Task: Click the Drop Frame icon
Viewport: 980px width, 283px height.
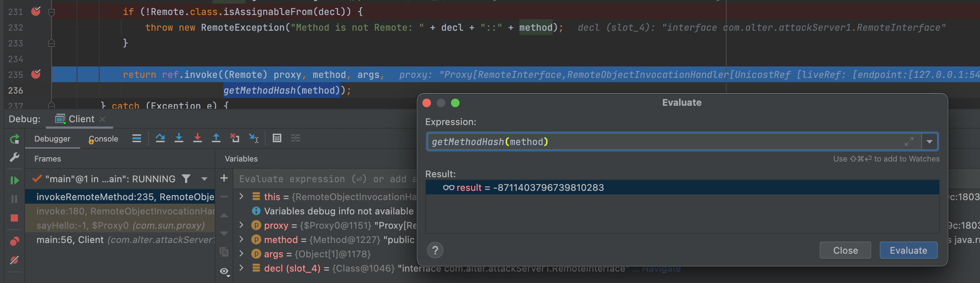Action: 235,138
